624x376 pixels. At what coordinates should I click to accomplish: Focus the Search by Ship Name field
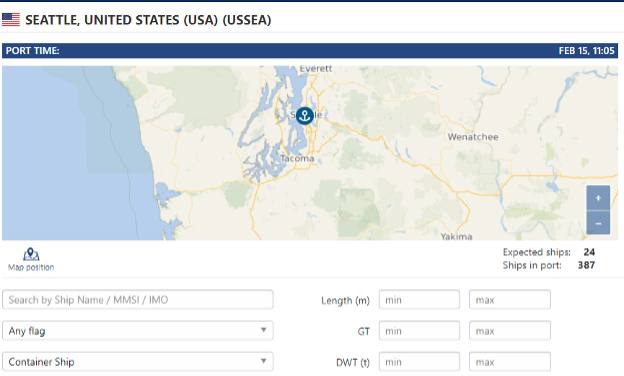click(138, 300)
